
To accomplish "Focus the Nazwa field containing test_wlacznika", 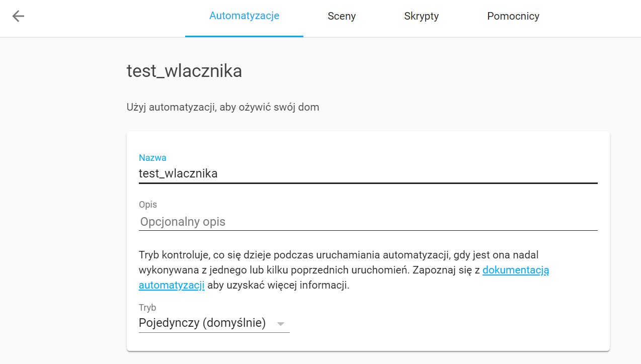I will [x=367, y=173].
